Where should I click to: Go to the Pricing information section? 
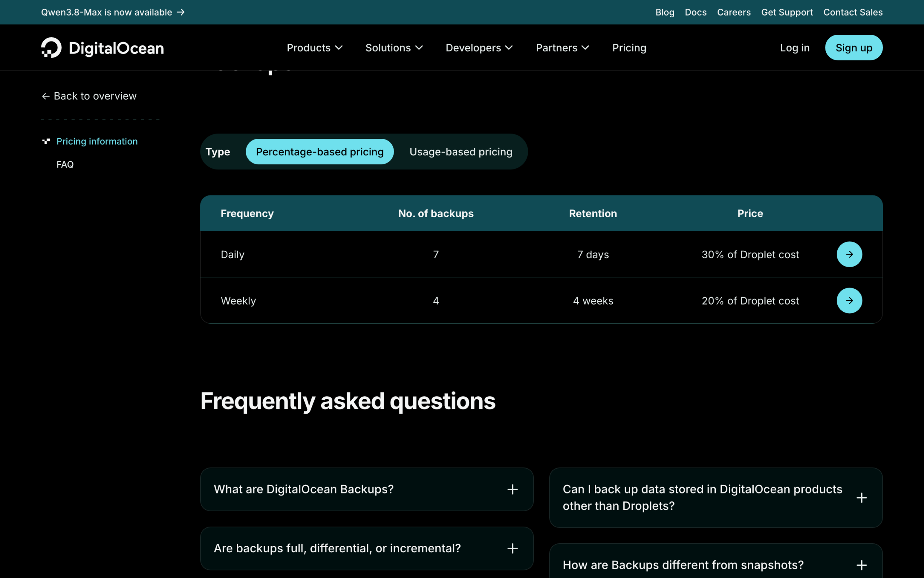pyautogui.click(x=97, y=142)
